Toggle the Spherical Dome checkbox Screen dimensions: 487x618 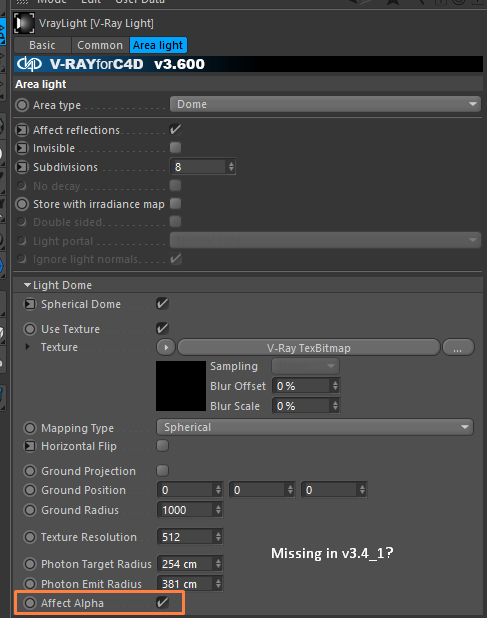coord(162,303)
